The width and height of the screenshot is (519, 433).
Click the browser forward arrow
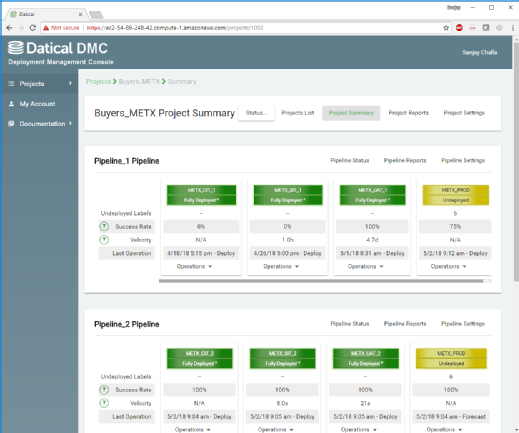(x=21, y=28)
